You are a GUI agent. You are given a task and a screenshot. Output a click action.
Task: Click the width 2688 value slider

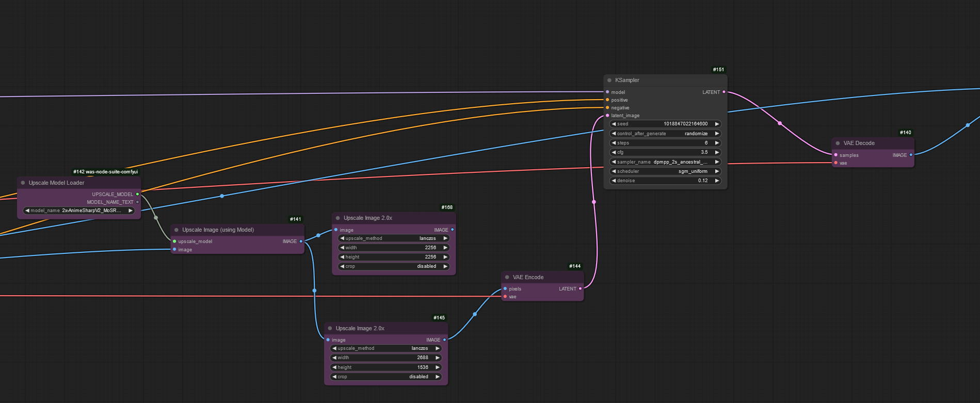point(385,358)
